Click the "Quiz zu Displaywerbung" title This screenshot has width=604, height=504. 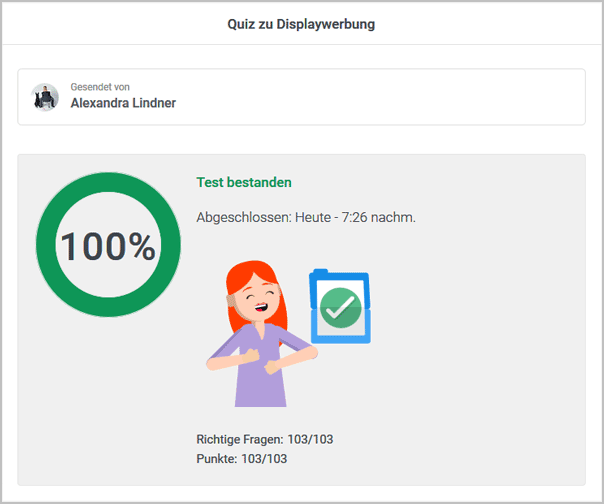coord(301,24)
